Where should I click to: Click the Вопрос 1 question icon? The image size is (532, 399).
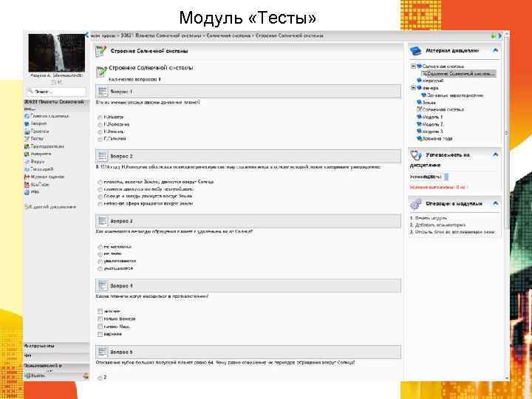102,92
